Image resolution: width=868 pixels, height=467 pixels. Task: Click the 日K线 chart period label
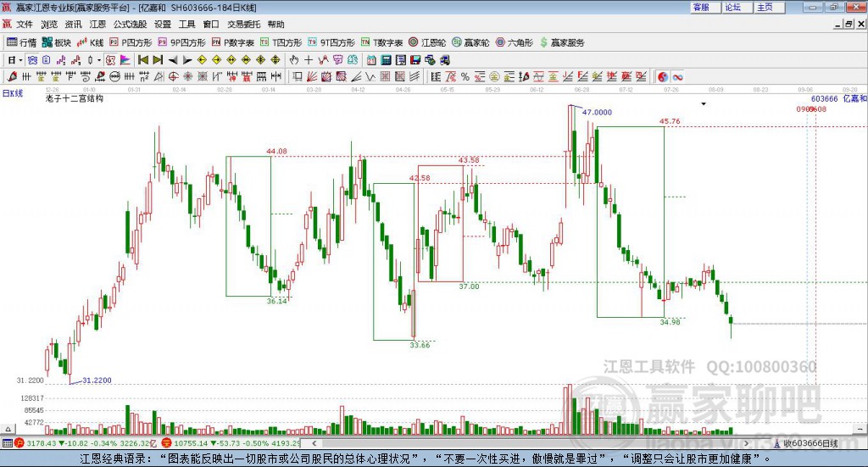click(x=12, y=93)
